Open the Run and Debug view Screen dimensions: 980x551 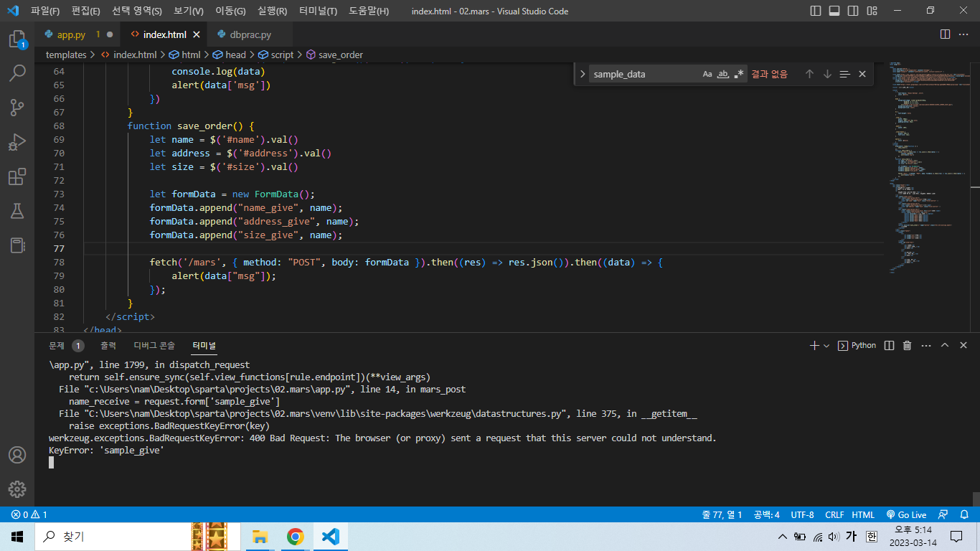[x=17, y=141]
